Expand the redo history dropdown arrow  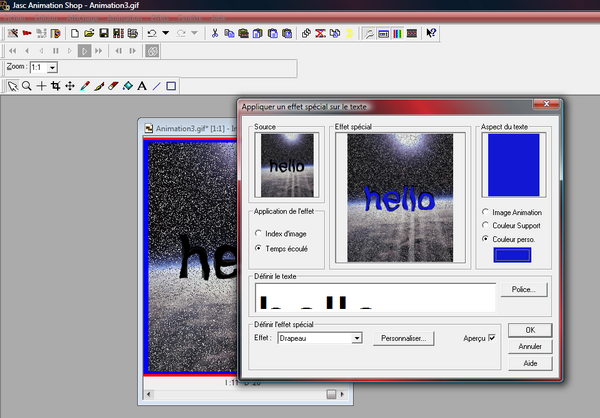pyautogui.click(x=194, y=33)
